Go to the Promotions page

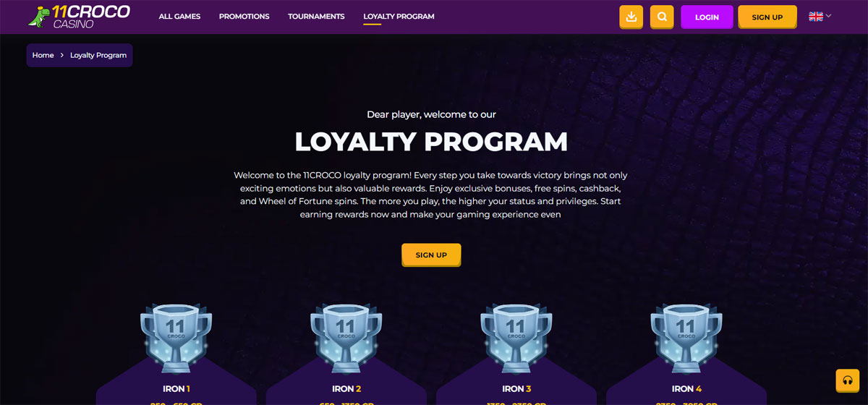pos(244,17)
